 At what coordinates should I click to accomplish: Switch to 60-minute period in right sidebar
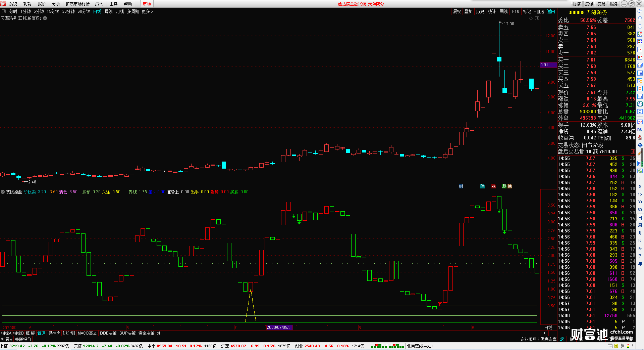click(640, 210)
